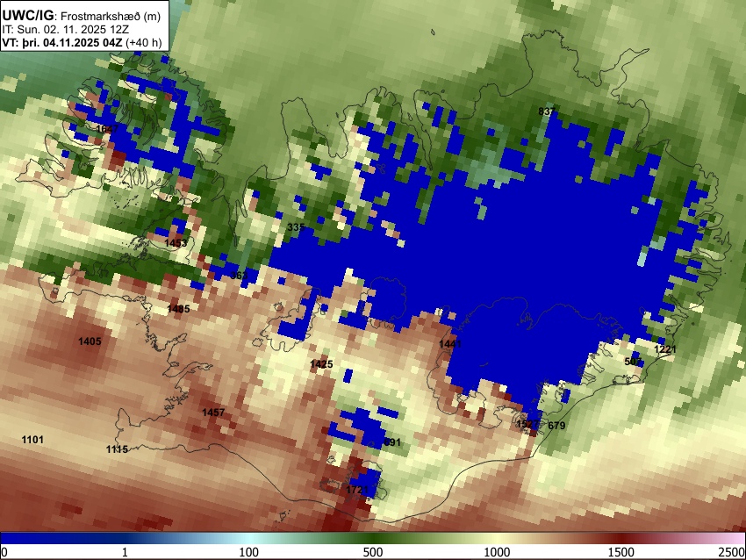Click the legend tick label 1
Viewport: 746px width, 560px height.
point(125,552)
